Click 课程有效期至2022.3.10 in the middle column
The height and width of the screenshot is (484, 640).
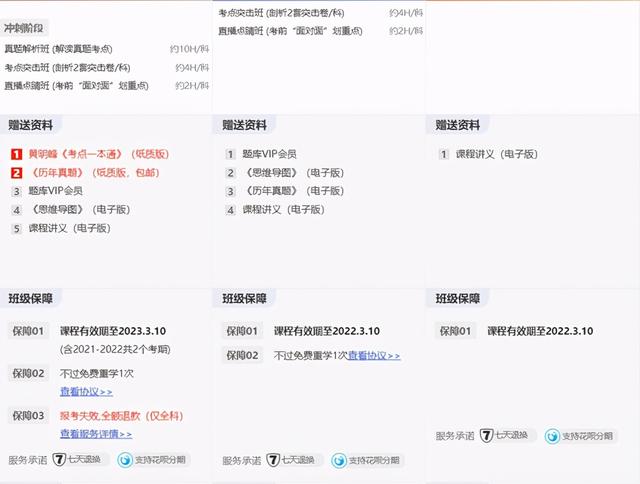pyautogui.click(x=327, y=331)
